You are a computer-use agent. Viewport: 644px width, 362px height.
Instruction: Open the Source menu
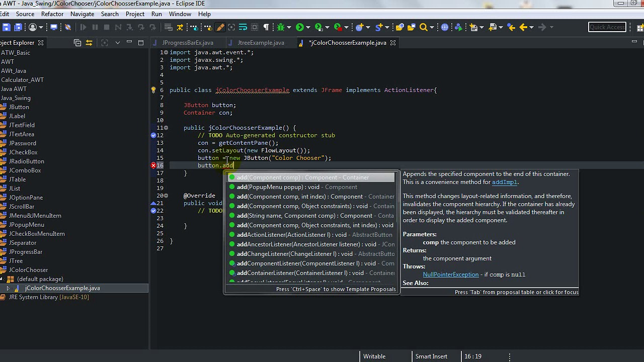(25, 14)
